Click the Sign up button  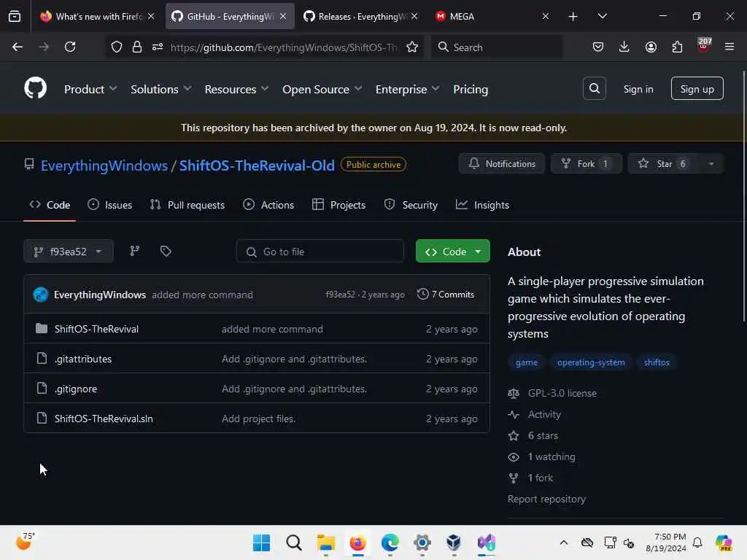point(697,88)
